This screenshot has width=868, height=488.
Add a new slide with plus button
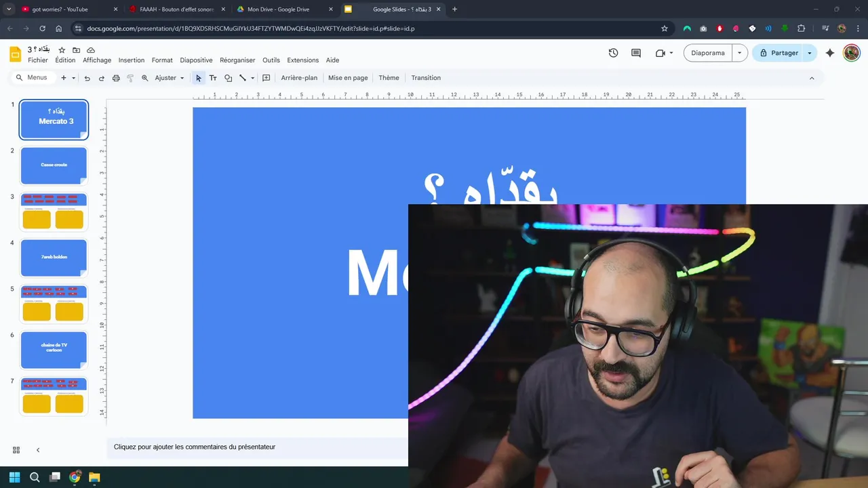[x=64, y=78]
